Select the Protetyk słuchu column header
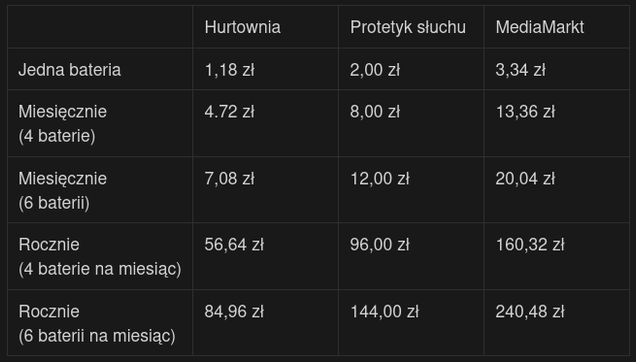This screenshot has width=636, height=362. [x=408, y=27]
